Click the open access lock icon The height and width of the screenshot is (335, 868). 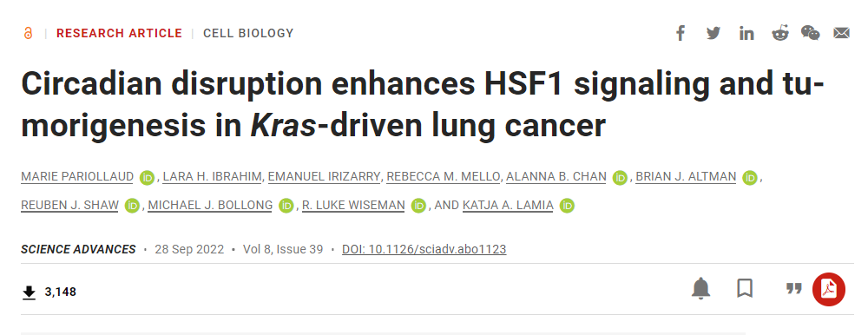coord(29,33)
